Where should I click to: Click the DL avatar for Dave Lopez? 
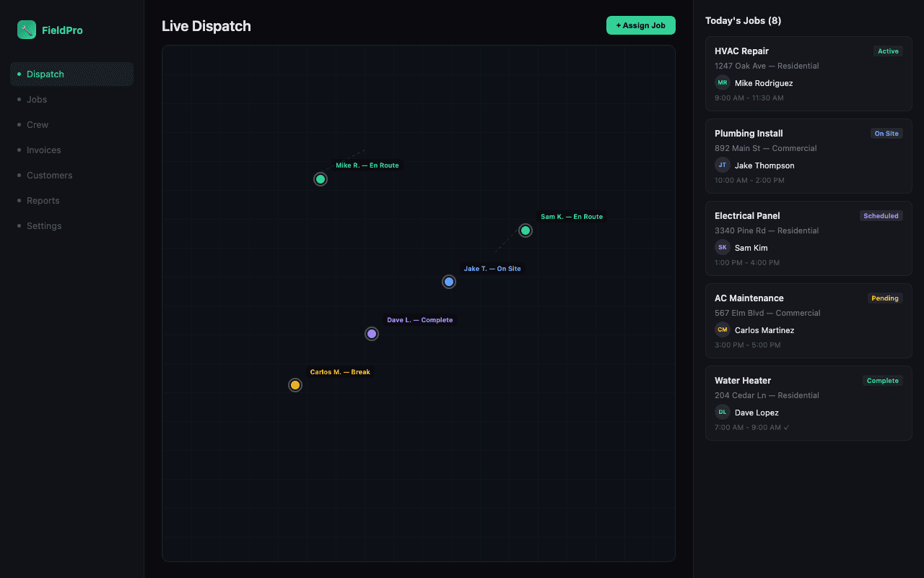tap(723, 412)
